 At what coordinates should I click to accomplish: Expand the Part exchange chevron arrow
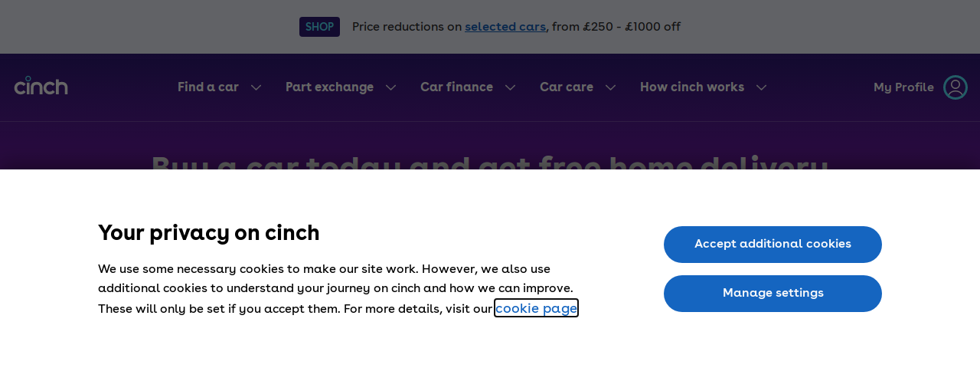(x=391, y=87)
